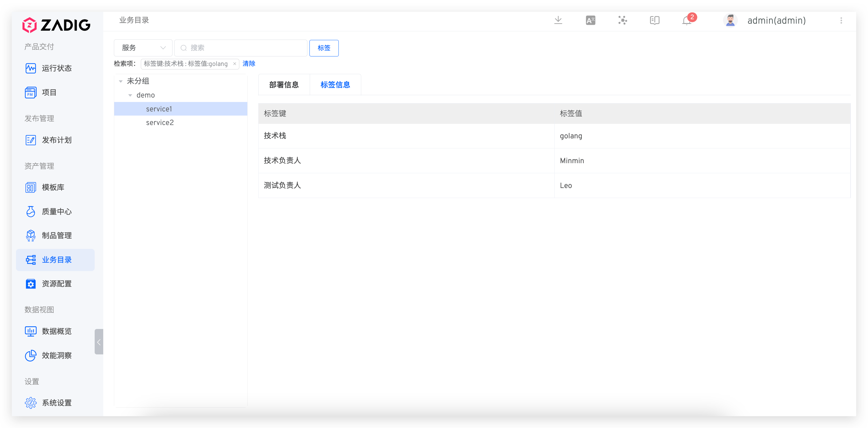Open the three-dot user menu

point(841,20)
